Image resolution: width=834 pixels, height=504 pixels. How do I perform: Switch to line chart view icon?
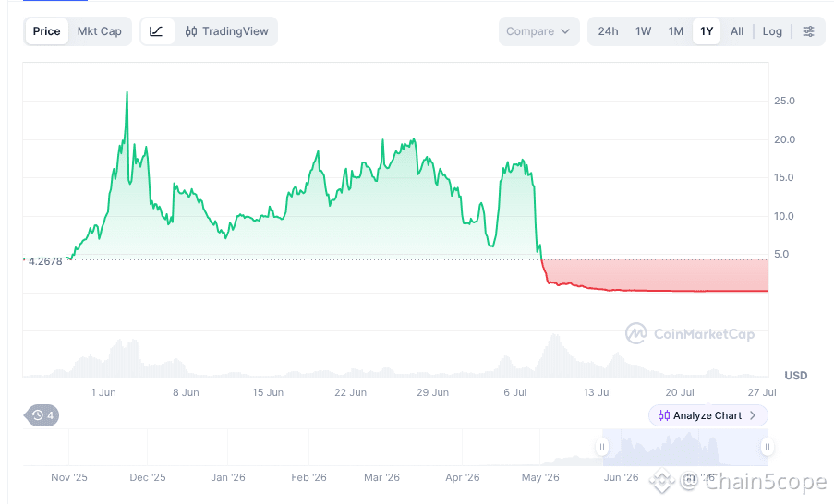coord(156,31)
